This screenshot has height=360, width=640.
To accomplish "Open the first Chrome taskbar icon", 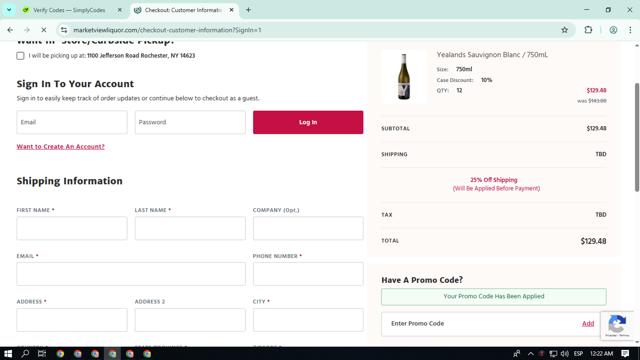I will (x=60, y=353).
